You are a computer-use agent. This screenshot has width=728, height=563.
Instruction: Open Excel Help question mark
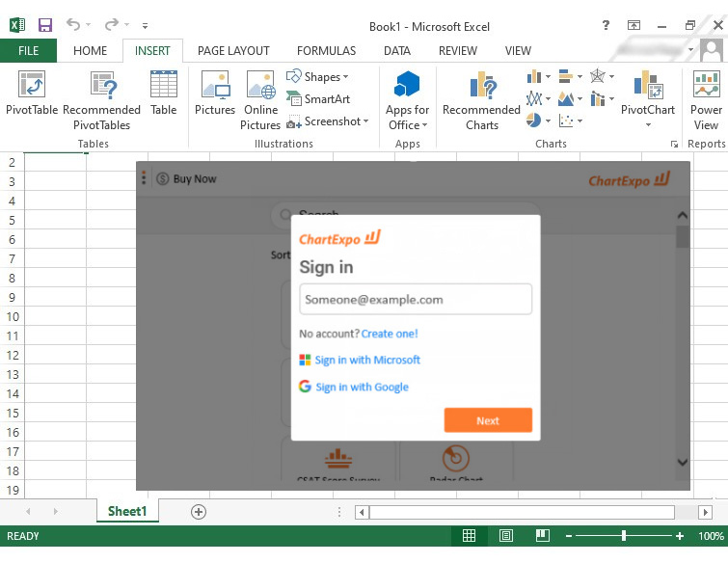point(606,25)
